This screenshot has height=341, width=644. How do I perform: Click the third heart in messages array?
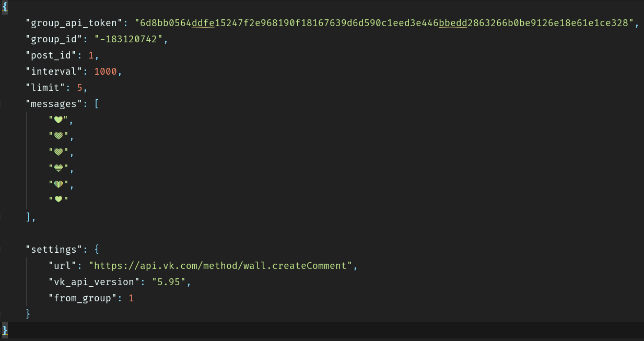tap(58, 152)
